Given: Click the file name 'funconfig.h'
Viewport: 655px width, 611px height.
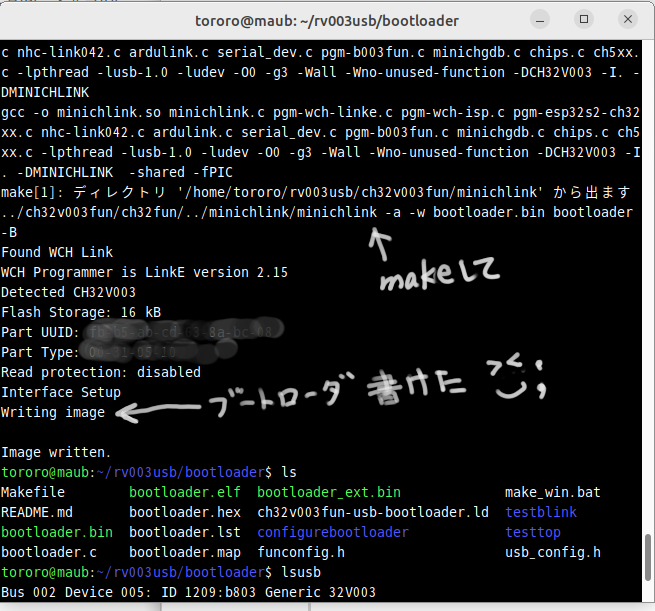Looking at the screenshot, I should [301, 552].
